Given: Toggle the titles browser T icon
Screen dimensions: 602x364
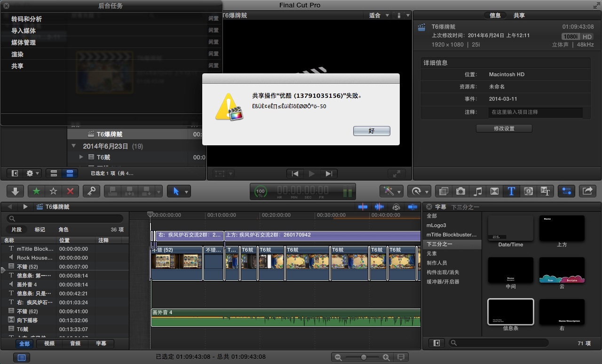Looking at the screenshot, I should (511, 191).
